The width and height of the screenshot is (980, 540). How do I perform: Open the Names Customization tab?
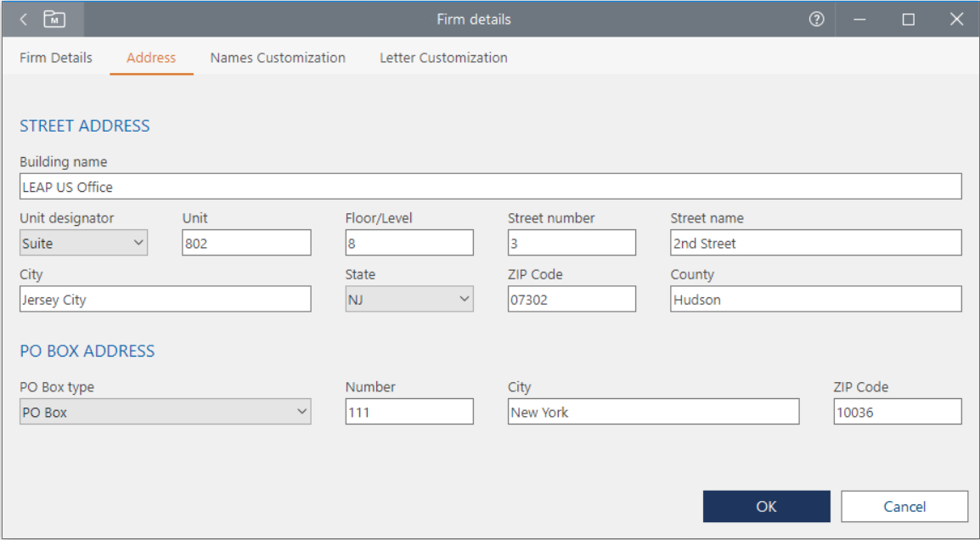(278, 58)
